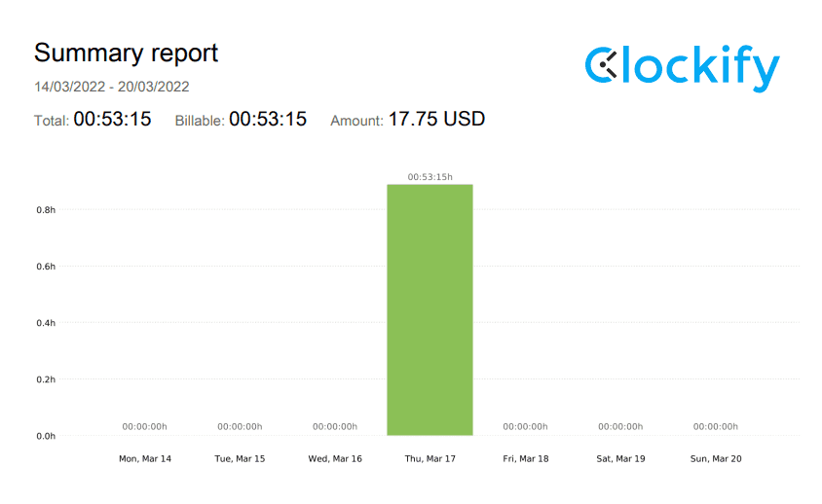This screenshot has height=504, width=822.
Task: Click the 0.2h y-axis label
Action: pyautogui.click(x=46, y=379)
